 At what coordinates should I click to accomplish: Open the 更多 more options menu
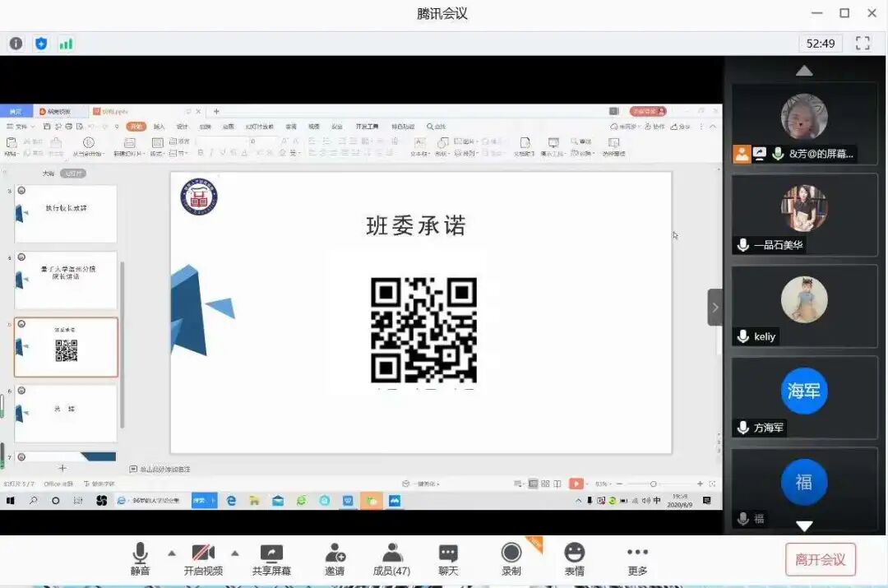(x=638, y=558)
